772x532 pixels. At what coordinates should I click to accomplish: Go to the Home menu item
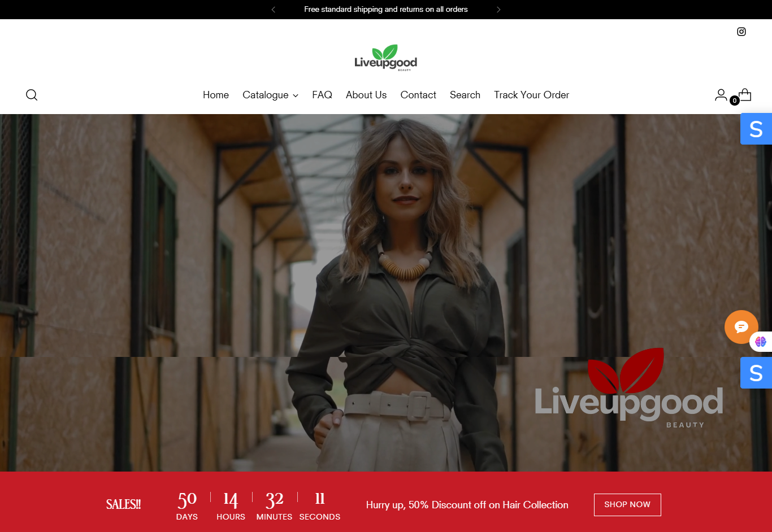(x=216, y=95)
